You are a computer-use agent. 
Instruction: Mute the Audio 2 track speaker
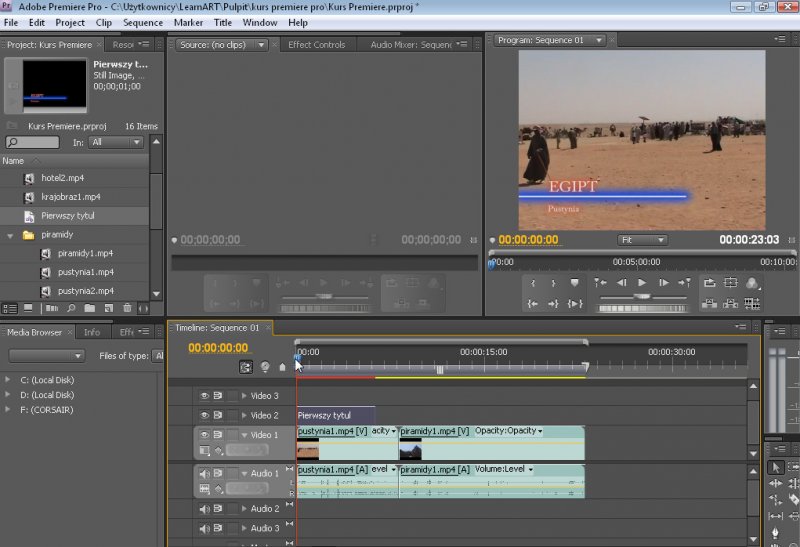tap(204, 509)
